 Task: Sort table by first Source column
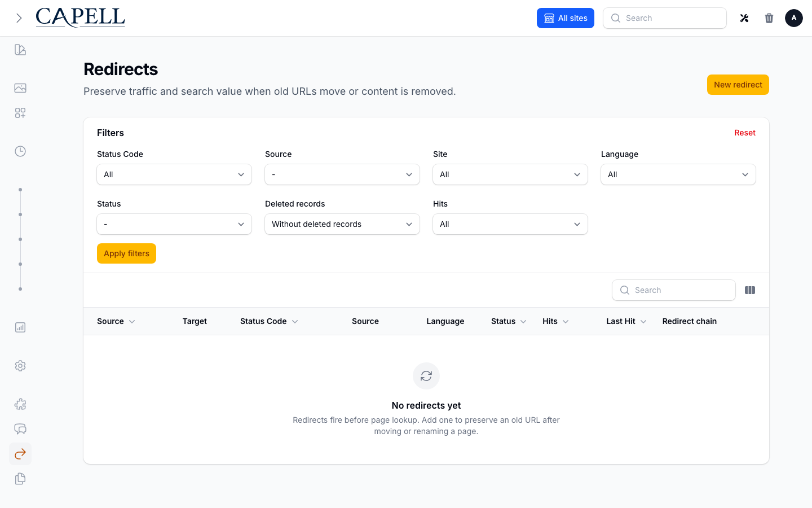coord(116,321)
